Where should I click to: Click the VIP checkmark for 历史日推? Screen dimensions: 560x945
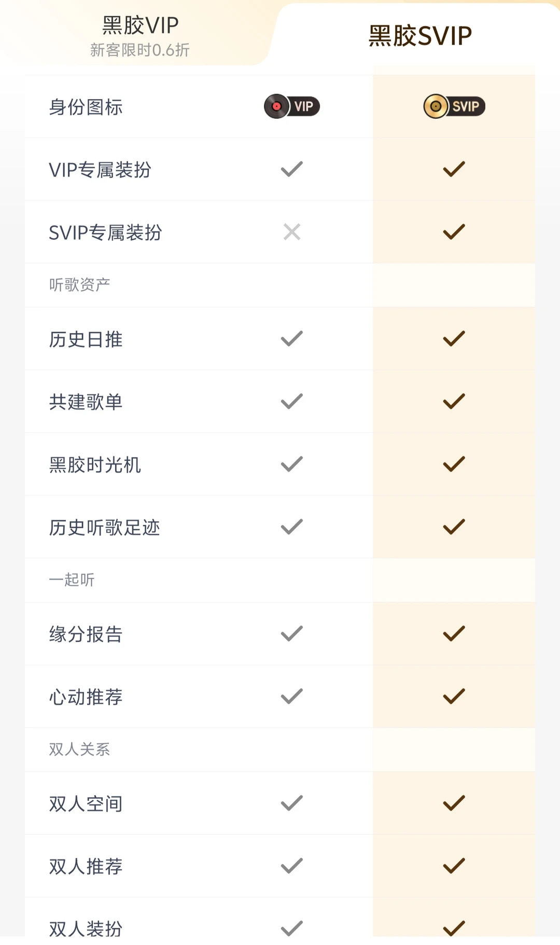[292, 338]
